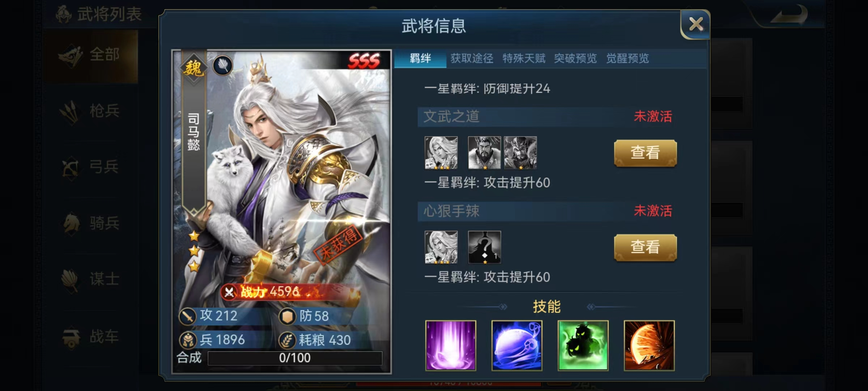This screenshot has height=391, width=868.
Task: Switch to the 获取途径 tab
Action: click(x=472, y=58)
